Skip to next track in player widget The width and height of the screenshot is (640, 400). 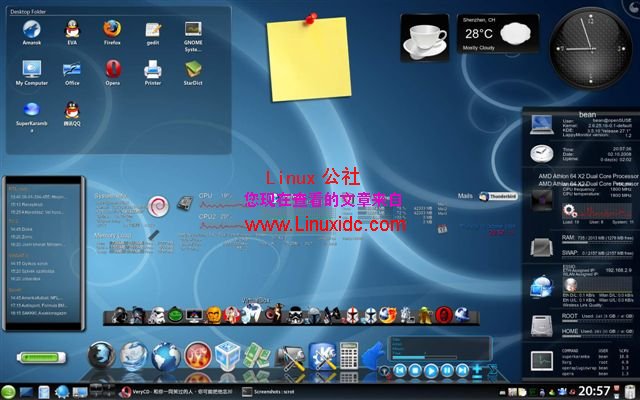click(462, 370)
